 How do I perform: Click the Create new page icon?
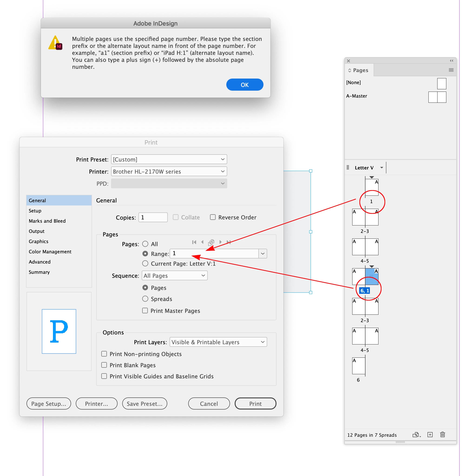(x=430, y=435)
